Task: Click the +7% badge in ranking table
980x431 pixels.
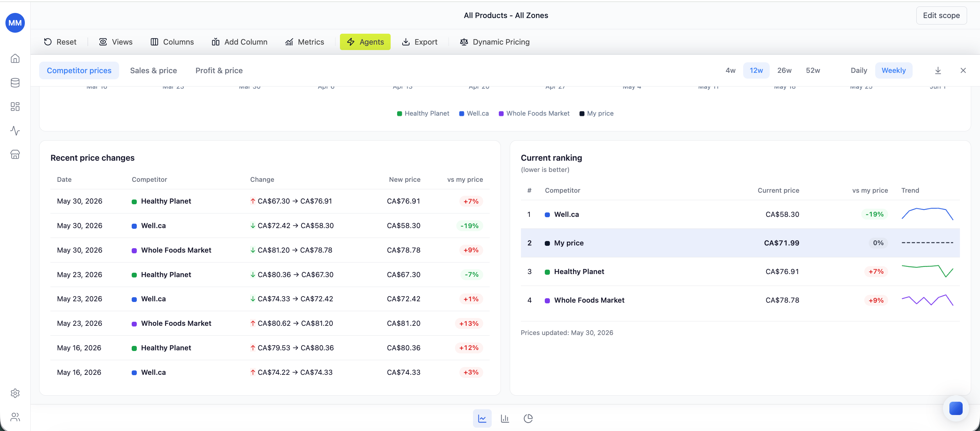Action: pyautogui.click(x=876, y=271)
